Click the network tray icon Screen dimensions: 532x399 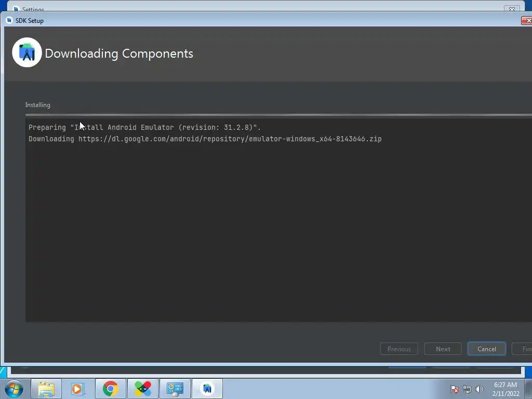click(467, 389)
